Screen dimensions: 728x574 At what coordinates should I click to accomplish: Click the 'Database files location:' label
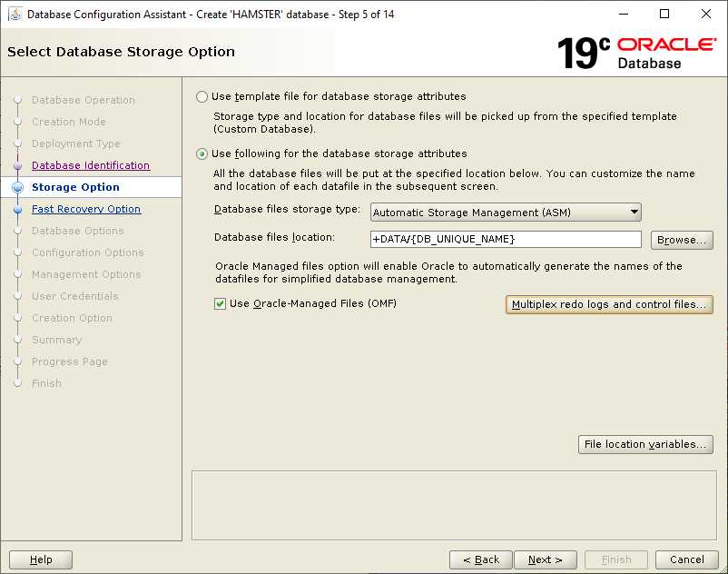(x=274, y=237)
